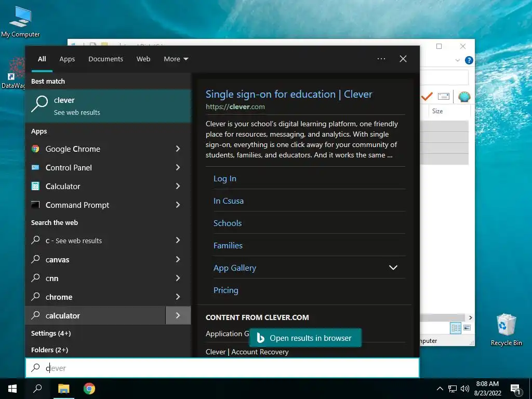The width and height of the screenshot is (532, 399).
Task: Select the cnn web suggestion
Action: coord(96,278)
